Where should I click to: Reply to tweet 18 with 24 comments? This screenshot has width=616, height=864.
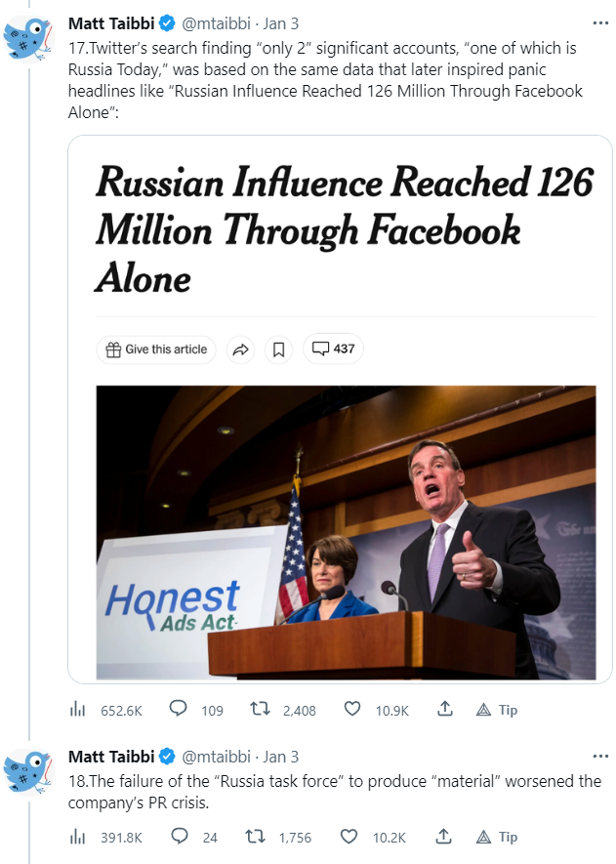[179, 837]
